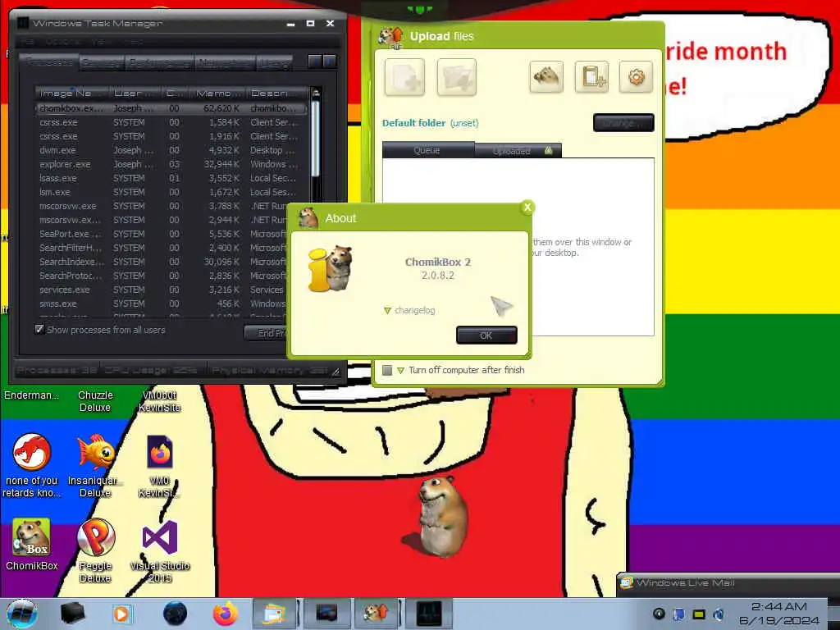840x630 pixels.
Task: Switch to the Networking tab in Task Manager
Action: click(225, 63)
